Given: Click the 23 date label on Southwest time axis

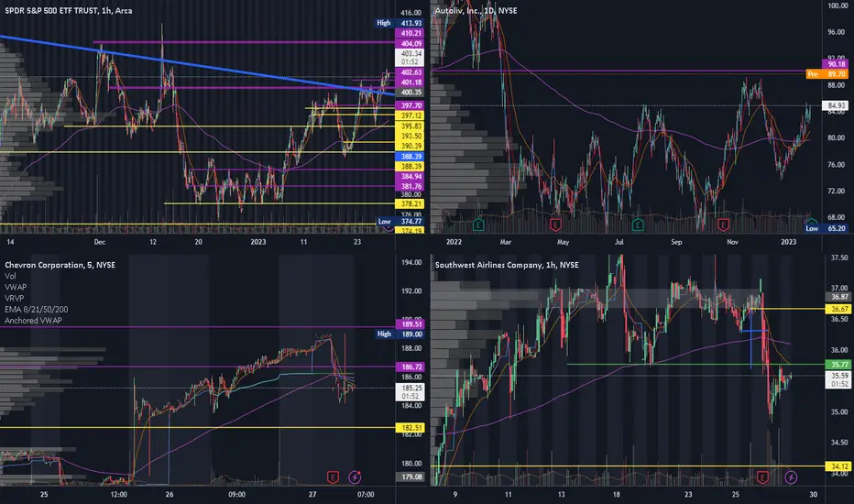Looking at the screenshot, I should (x=688, y=495).
